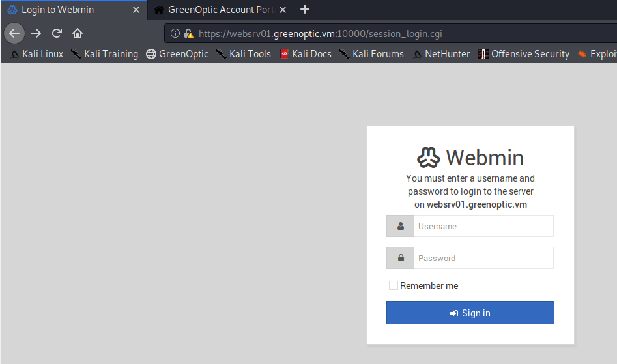
Task: Focus the Password input field
Action: (x=483, y=258)
